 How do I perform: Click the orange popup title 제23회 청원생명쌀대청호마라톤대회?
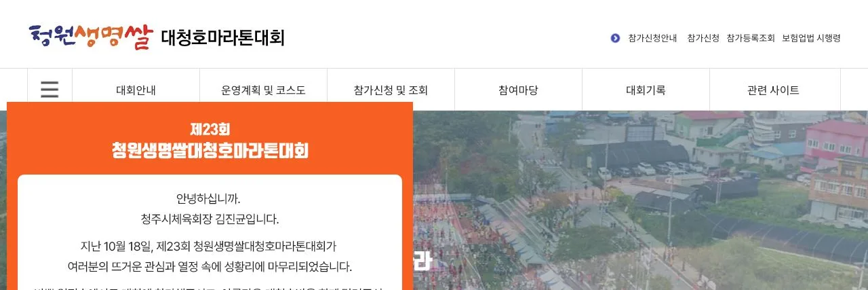[210, 140]
